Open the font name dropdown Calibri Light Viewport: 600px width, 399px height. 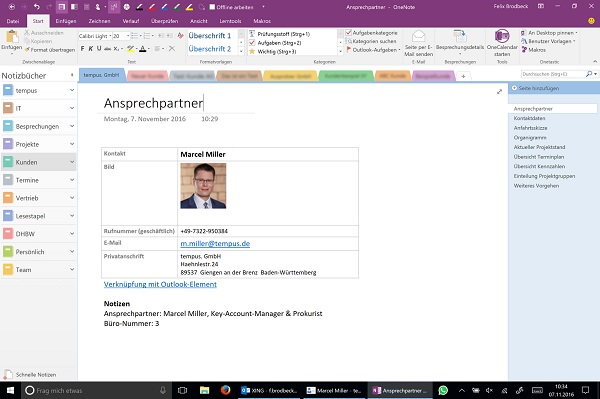tap(110, 36)
